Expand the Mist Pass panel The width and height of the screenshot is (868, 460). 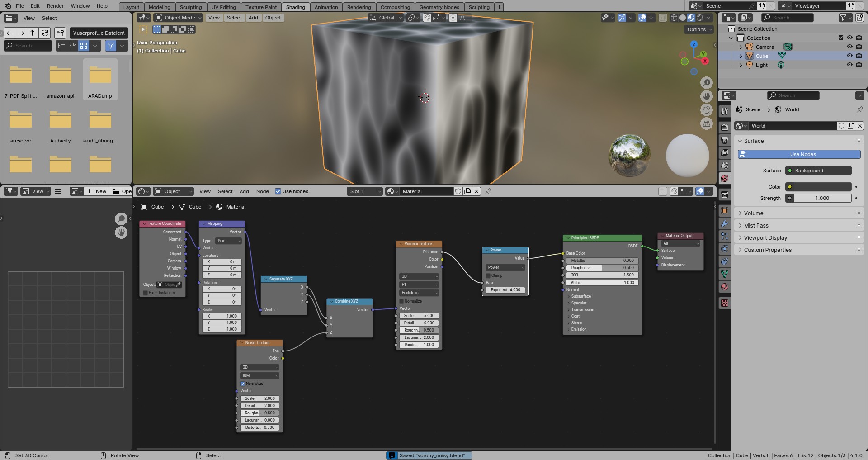[x=799, y=226]
